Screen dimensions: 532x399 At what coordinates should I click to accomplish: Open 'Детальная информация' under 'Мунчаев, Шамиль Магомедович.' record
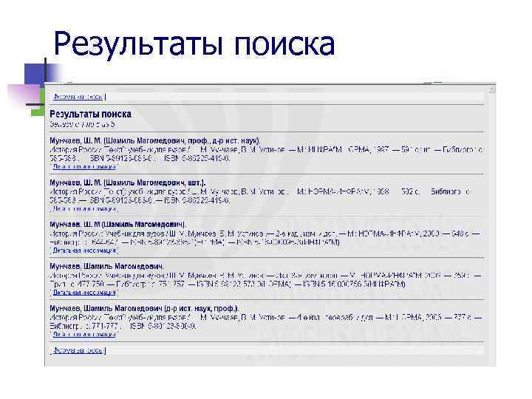click(x=84, y=293)
